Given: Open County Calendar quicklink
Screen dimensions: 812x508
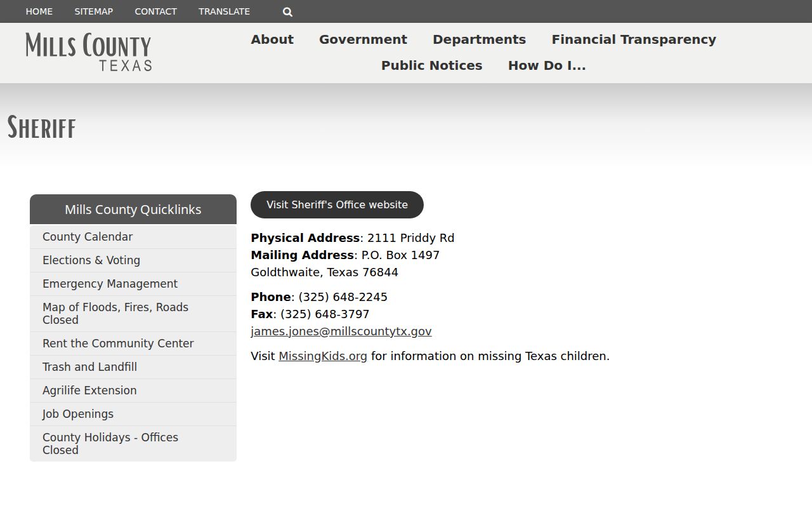Looking at the screenshot, I should 133,237.
